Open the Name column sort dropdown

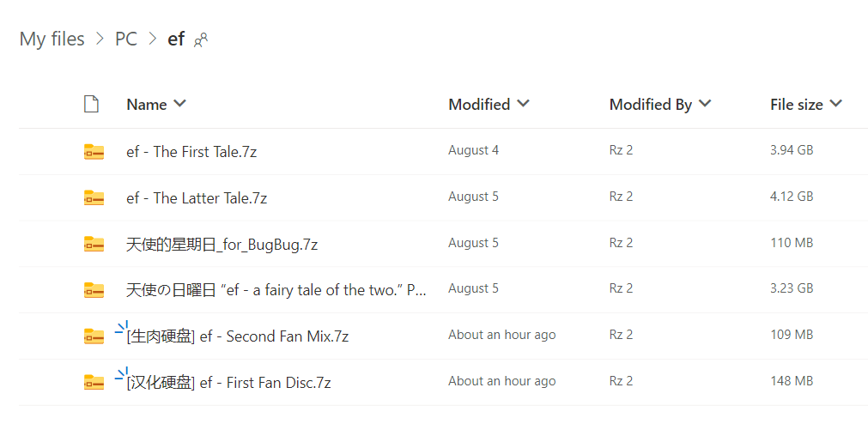(179, 104)
